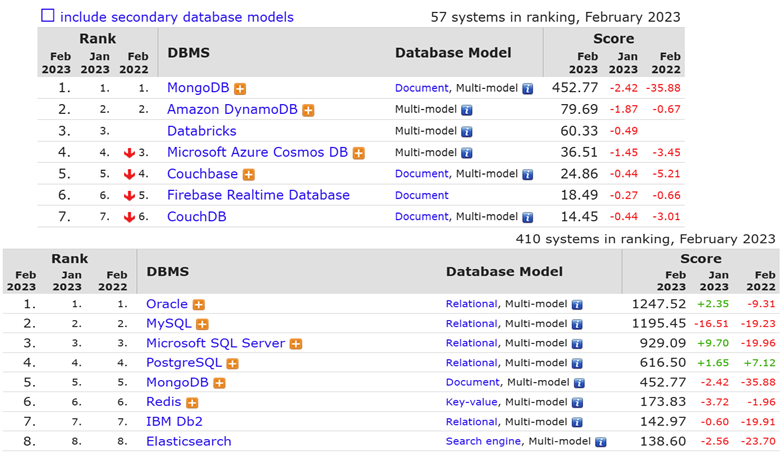Click plus icon next to MySQL
This screenshot has width=784, height=454.
pos(202,324)
